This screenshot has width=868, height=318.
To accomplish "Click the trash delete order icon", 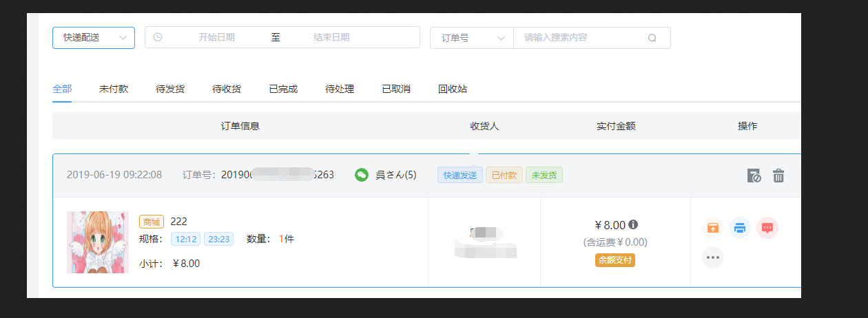I will (778, 176).
